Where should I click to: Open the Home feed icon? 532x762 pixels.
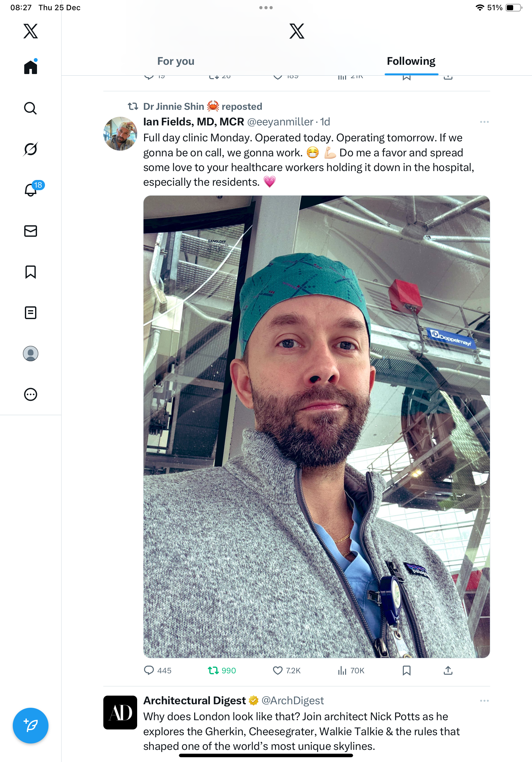(x=31, y=67)
